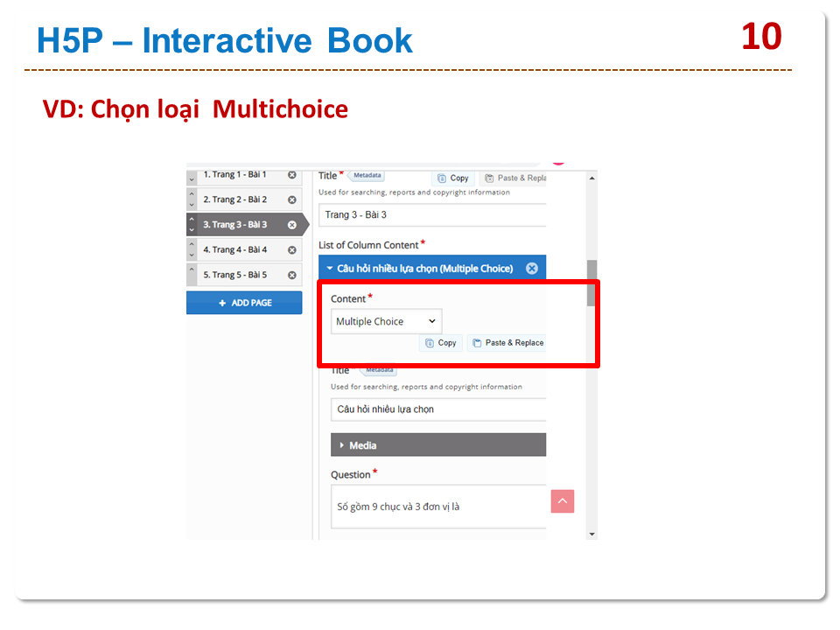Click Paste & Replace below Content dropdown
Image resolution: width=840 pixels, height=630 pixels.
pyautogui.click(x=508, y=343)
